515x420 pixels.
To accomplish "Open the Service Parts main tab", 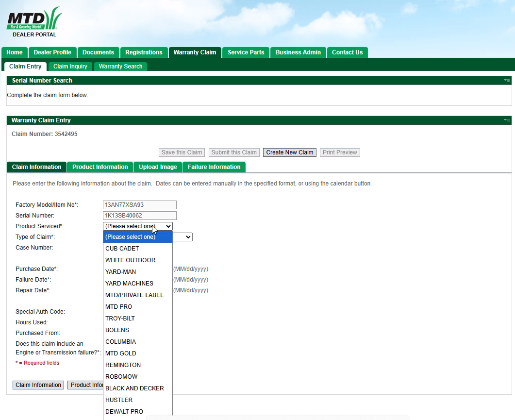I will tap(246, 52).
